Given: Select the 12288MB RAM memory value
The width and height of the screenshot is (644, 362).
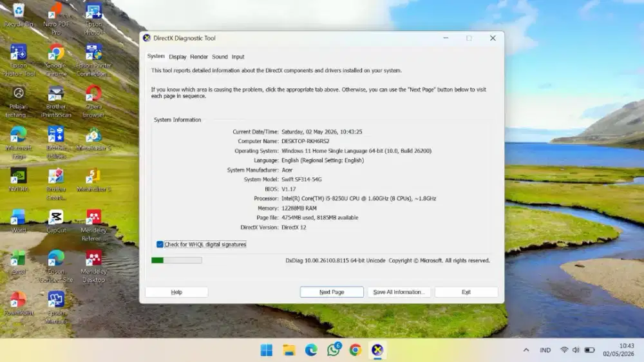Looking at the screenshot, I should 299,208.
